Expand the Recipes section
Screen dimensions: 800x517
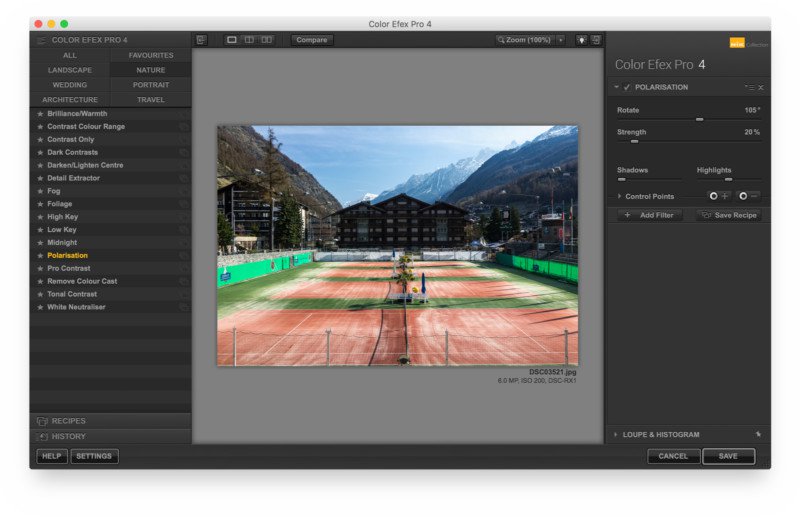coord(110,421)
